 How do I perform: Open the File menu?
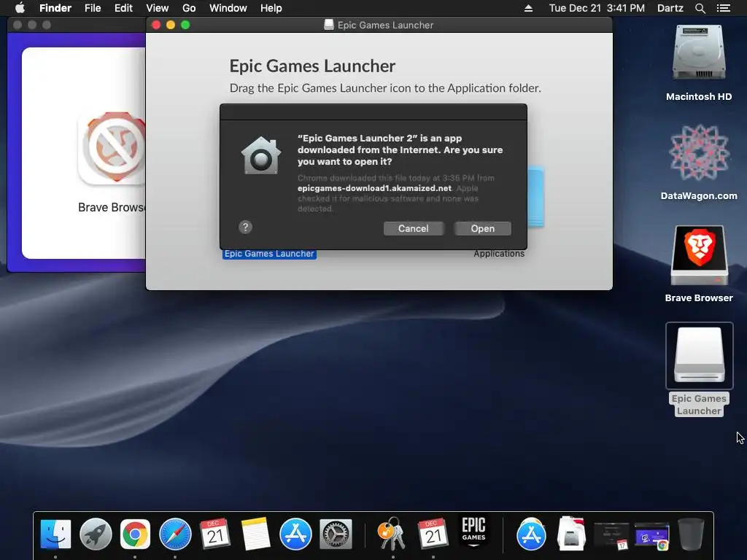[93, 8]
